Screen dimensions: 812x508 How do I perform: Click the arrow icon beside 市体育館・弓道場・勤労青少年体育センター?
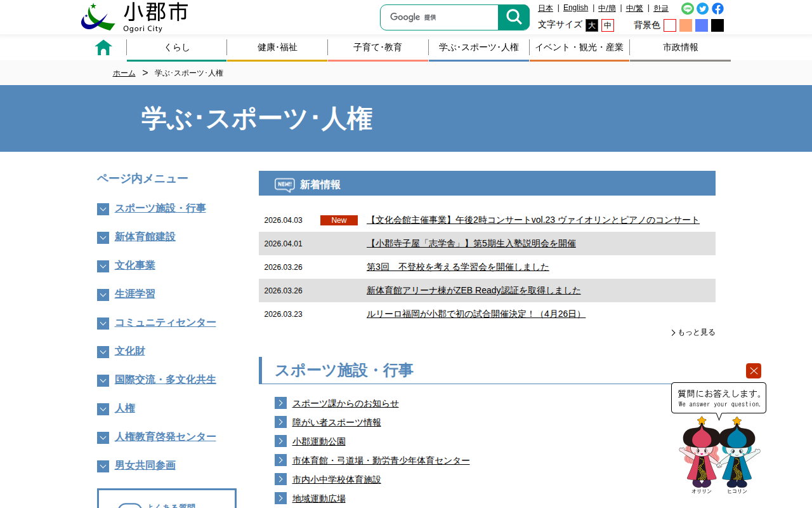click(281, 460)
